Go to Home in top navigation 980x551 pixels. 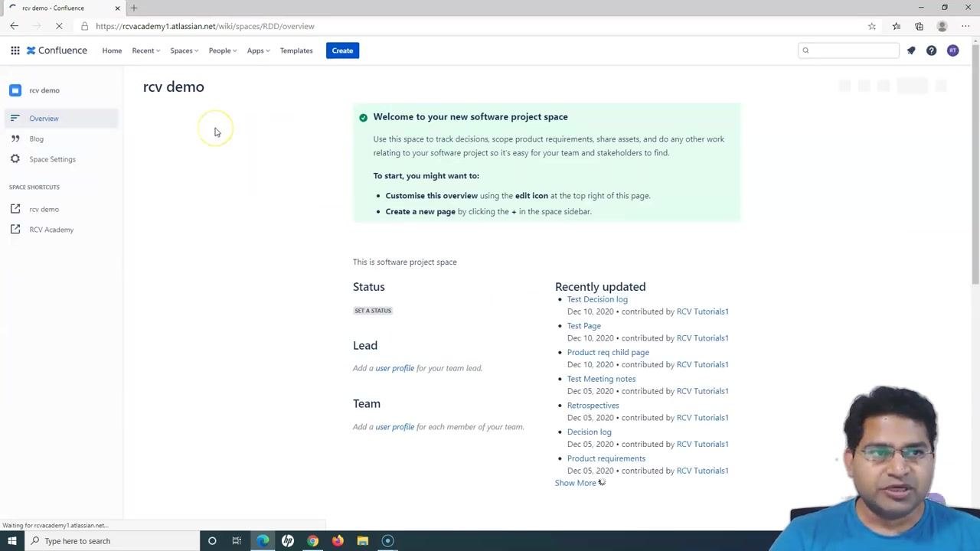[x=112, y=51]
